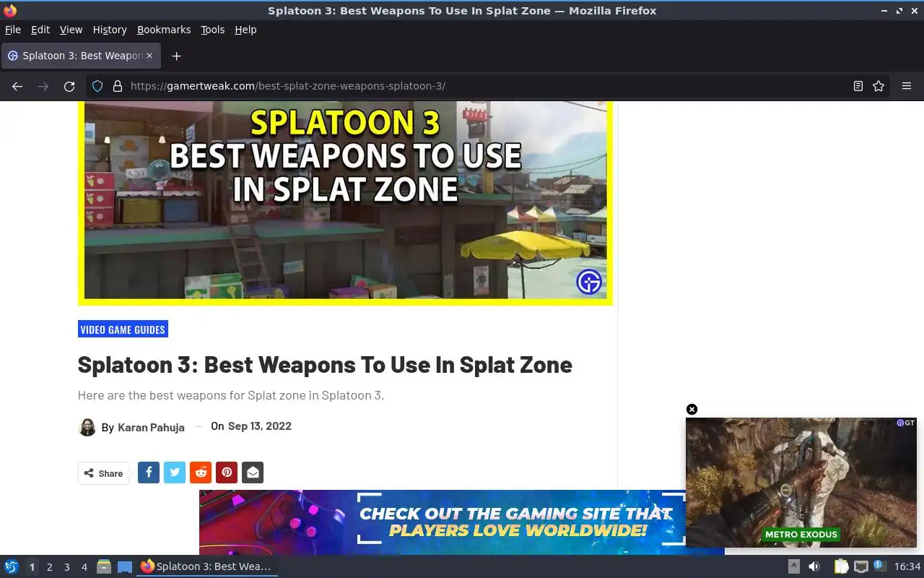
Task: Open the tracking protection shield icon
Action: click(97, 86)
